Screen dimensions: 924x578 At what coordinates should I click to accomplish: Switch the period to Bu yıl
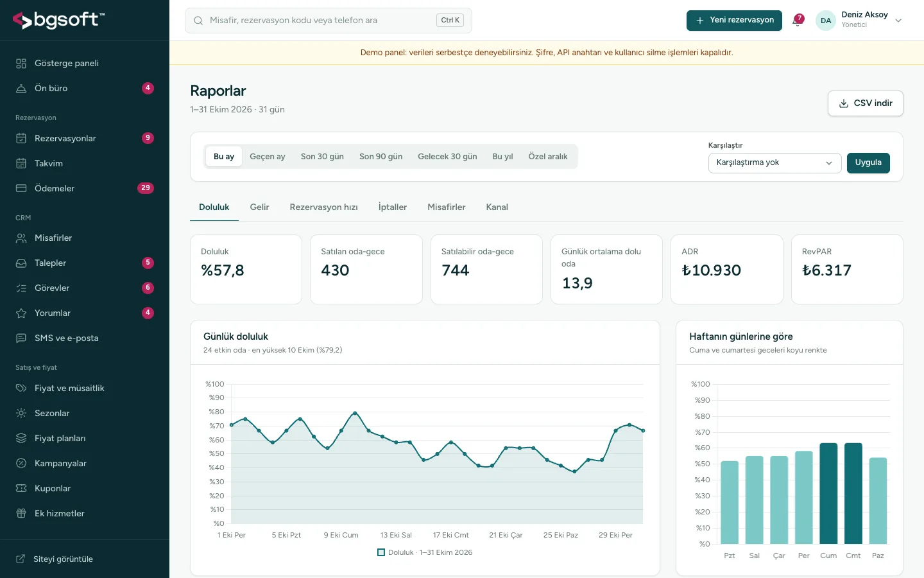click(502, 157)
